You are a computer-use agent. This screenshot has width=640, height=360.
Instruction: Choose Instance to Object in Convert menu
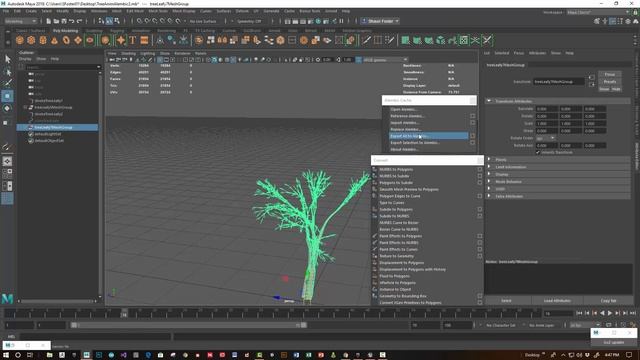[395, 289]
